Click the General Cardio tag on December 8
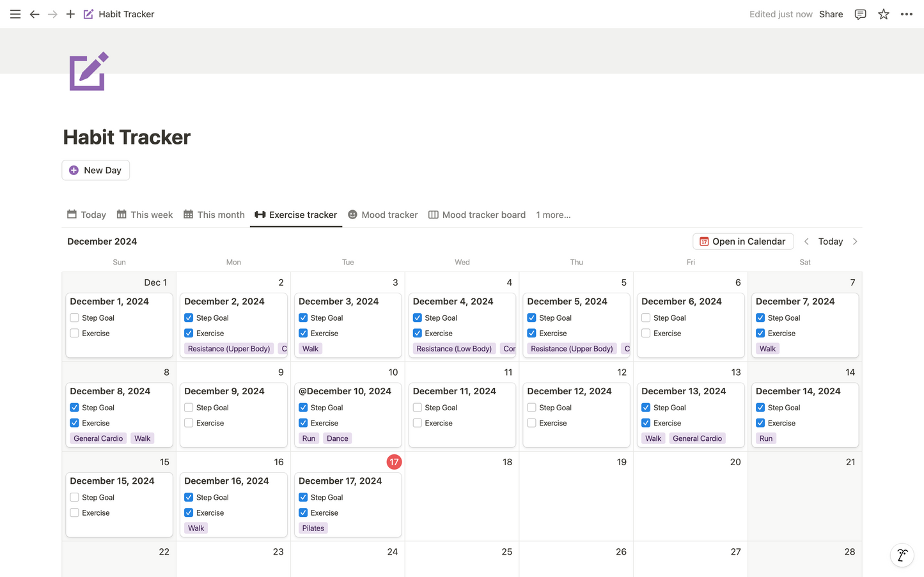Screen dimensions: 924x577 coord(98,438)
